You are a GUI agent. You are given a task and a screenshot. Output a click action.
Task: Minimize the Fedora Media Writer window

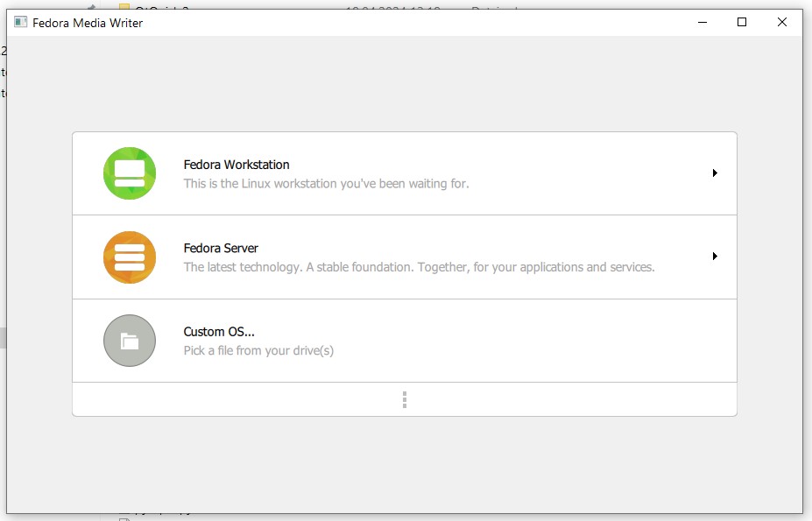tap(703, 22)
